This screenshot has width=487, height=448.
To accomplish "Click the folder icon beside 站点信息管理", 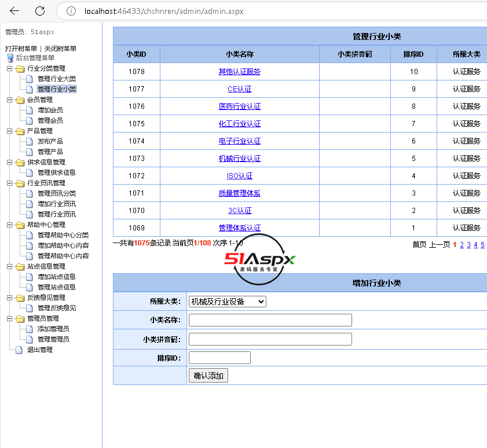I will pyautogui.click(x=20, y=266).
